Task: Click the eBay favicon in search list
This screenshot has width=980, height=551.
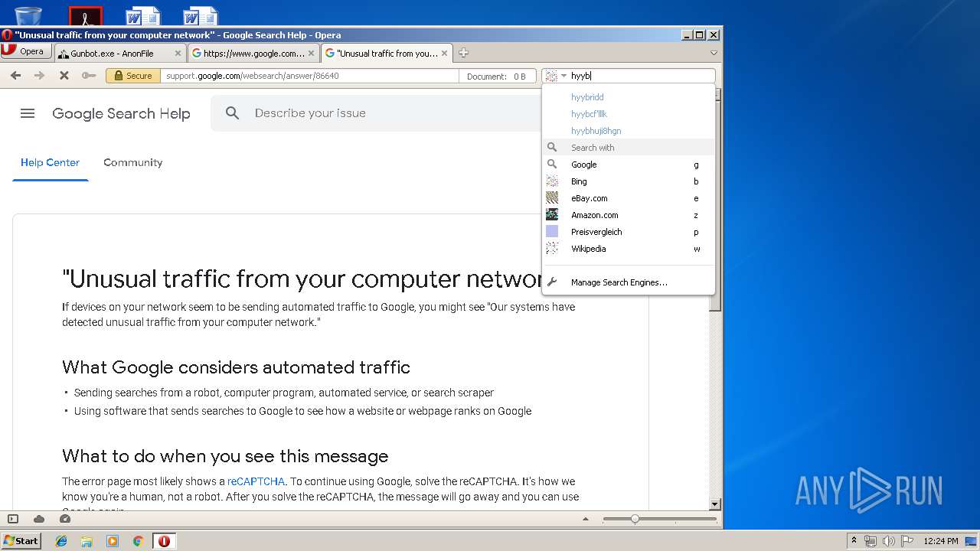Action: 552,198
